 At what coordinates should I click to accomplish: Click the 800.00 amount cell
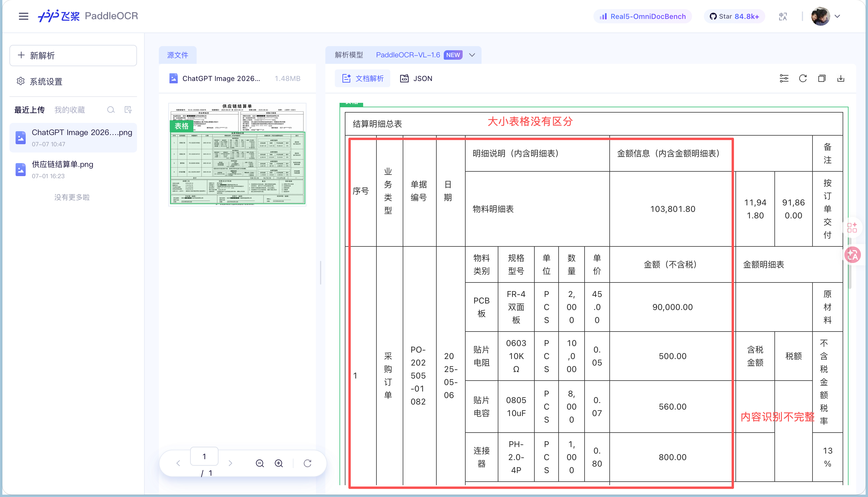(673, 457)
